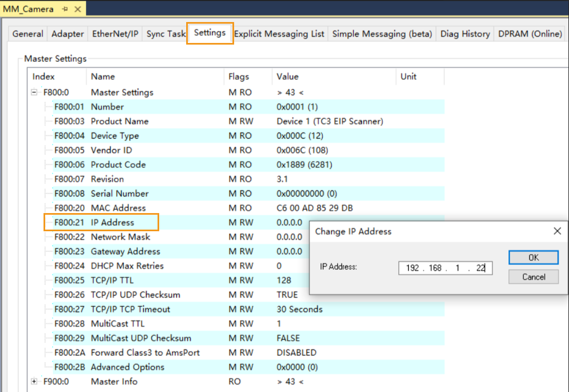Expand the F900:0 Master Info node
Viewport: 569px width, 392px height.
click(34, 382)
